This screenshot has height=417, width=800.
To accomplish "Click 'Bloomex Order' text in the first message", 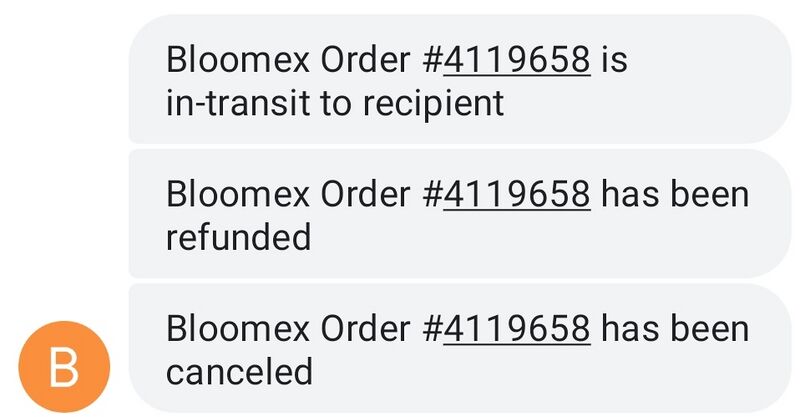I will [288, 60].
